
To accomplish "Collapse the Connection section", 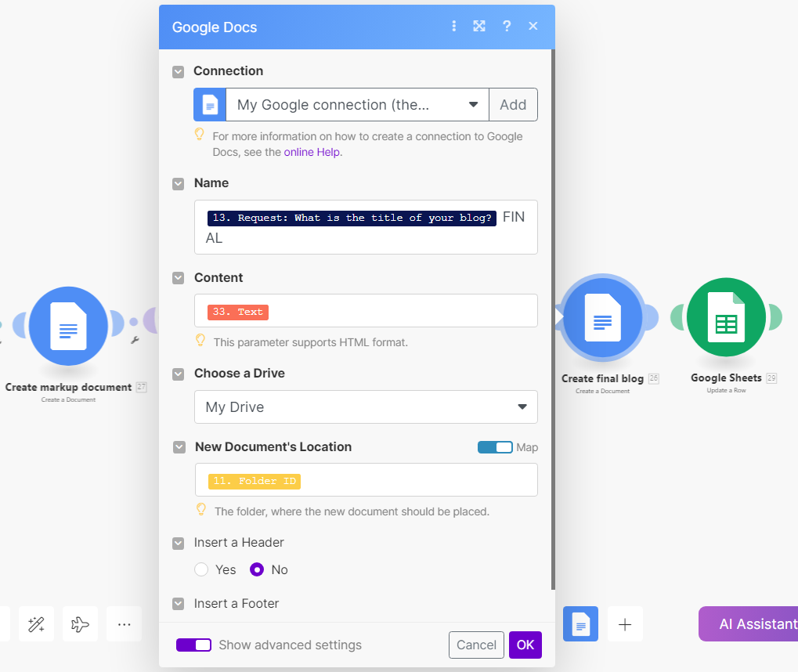I will (x=178, y=72).
